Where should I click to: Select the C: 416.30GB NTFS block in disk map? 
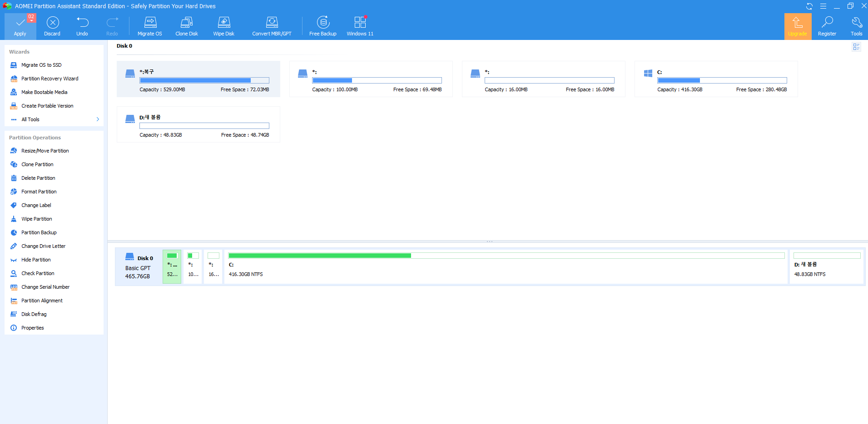(x=506, y=267)
